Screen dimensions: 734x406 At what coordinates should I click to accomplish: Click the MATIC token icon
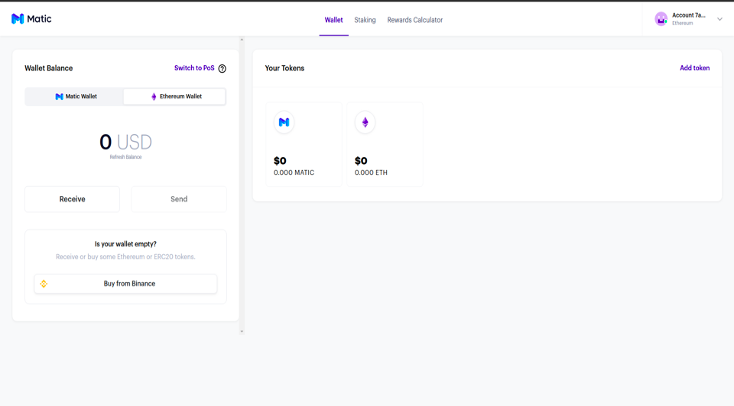(284, 122)
